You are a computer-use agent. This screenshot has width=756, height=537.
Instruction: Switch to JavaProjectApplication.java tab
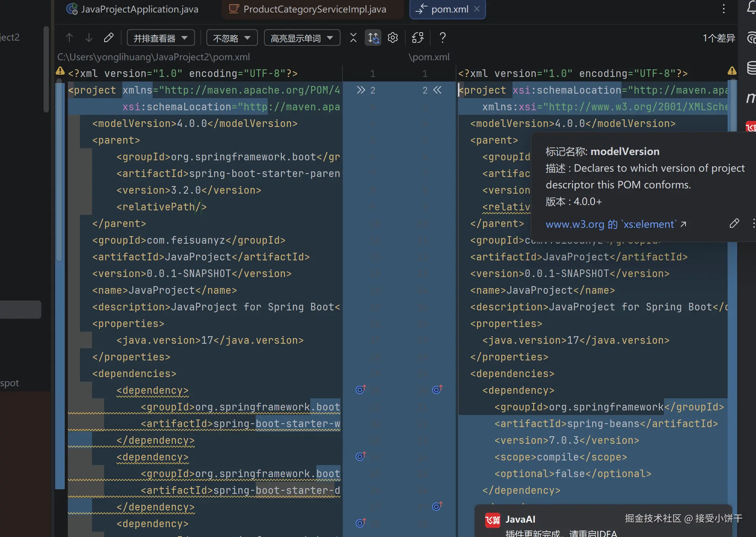pyautogui.click(x=139, y=9)
